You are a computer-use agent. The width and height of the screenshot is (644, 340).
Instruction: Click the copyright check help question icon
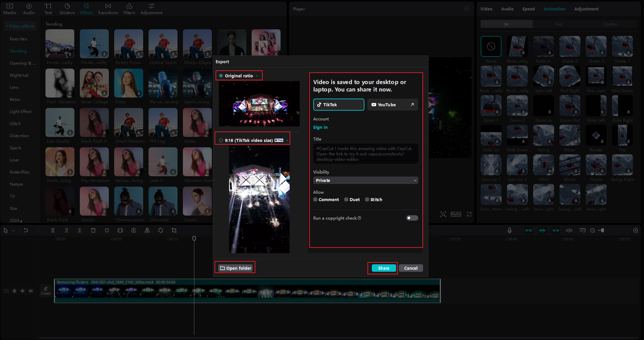(x=359, y=218)
